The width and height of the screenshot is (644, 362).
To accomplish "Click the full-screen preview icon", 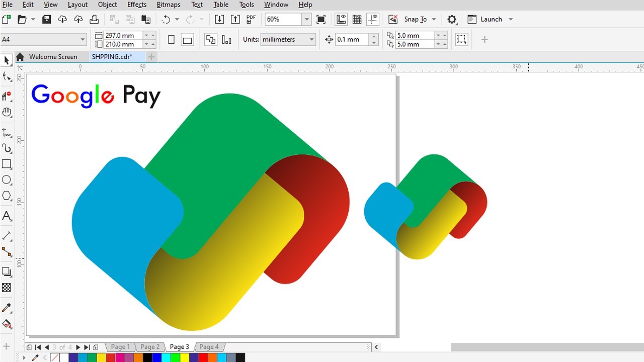I will [x=321, y=19].
